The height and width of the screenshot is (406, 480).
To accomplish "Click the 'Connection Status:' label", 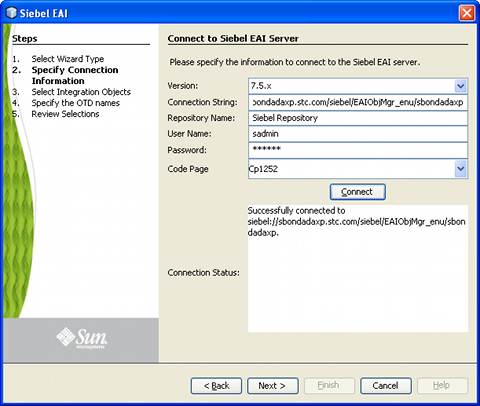I will click(204, 273).
